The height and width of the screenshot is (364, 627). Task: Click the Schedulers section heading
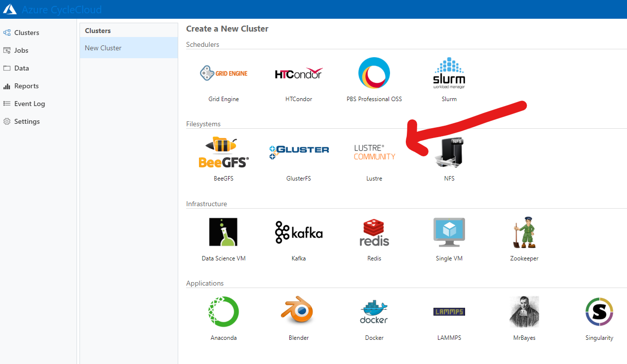click(202, 44)
